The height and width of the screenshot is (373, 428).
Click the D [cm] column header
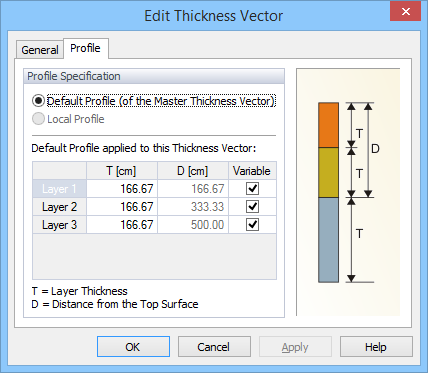pyautogui.click(x=193, y=171)
